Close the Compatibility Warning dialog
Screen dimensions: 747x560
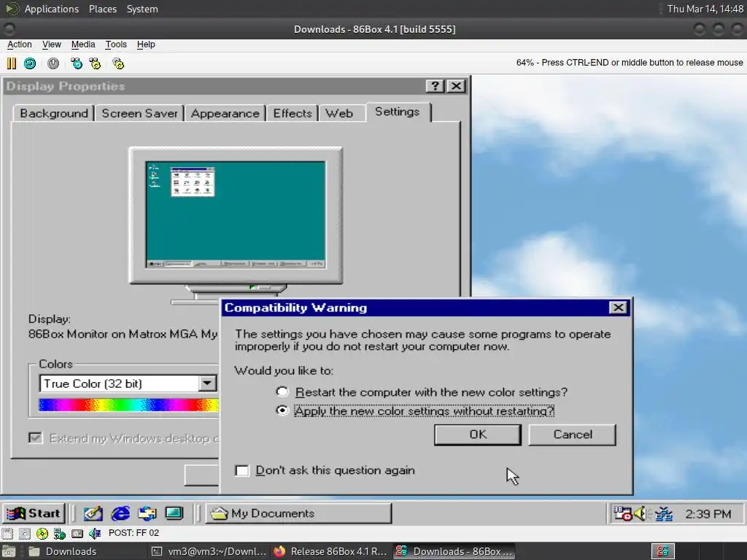[x=618, y=308]
